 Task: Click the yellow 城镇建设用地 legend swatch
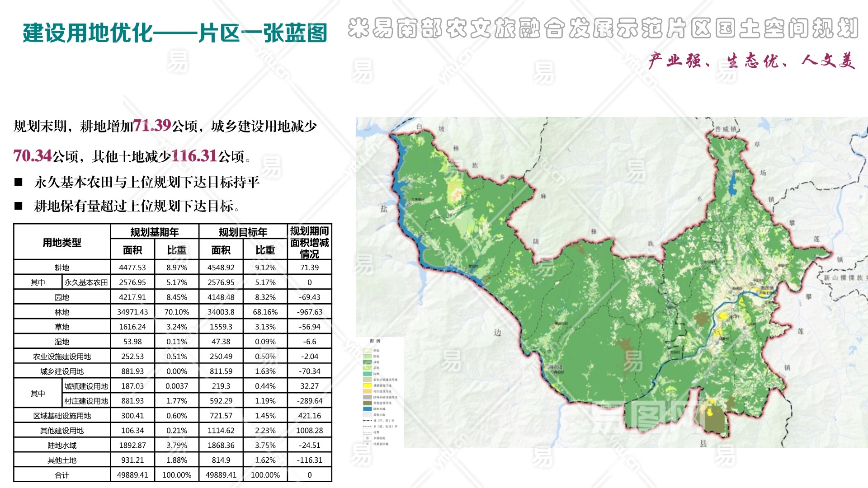(367, 385)
